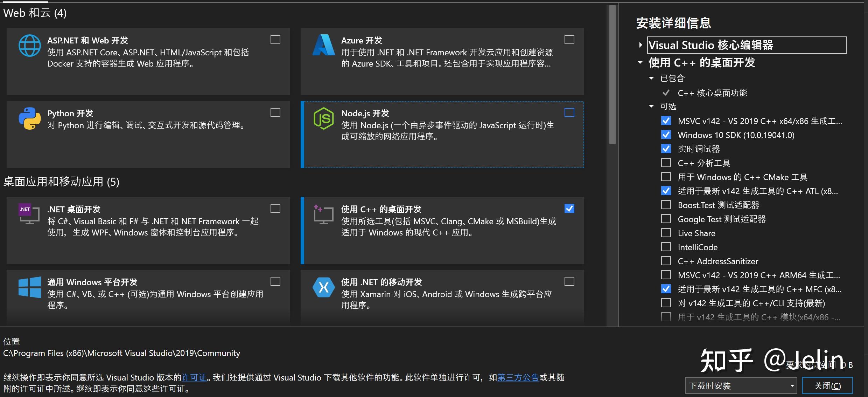The image size is (868, 397).
Task: Uncheck the C++ ATL for v142 option
Action: [666, 191]
